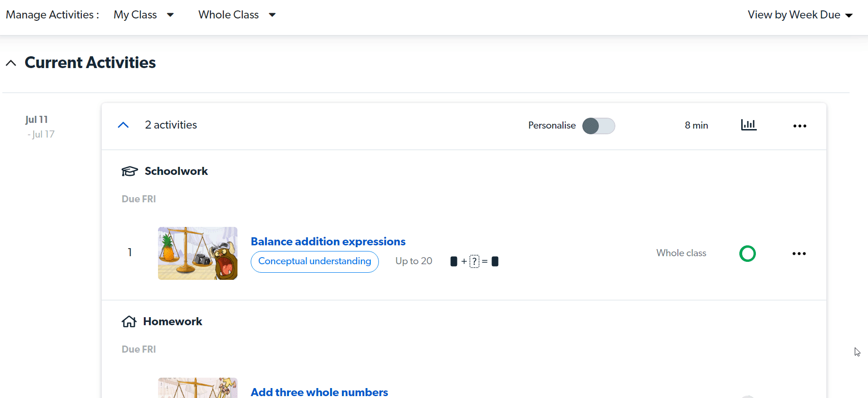Click the Conceptual understanding tag
Viewport: 868px width, 398px height.
pyautogui.click(x=315, y=261)
